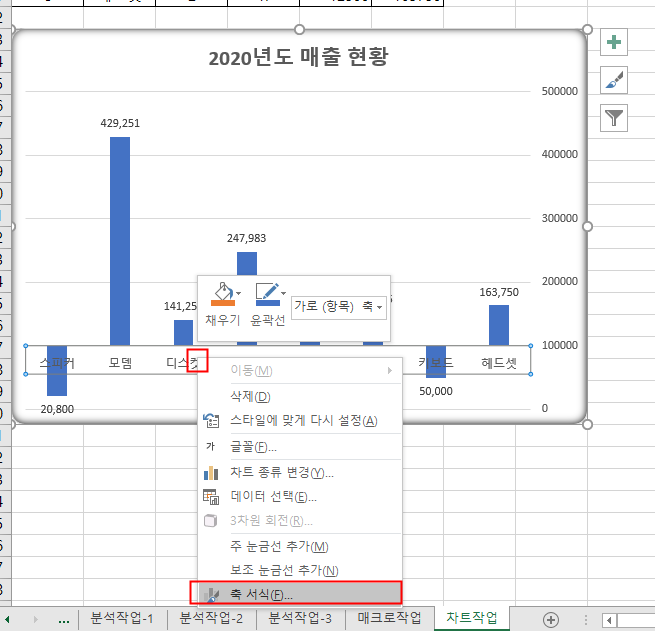Switch to the 분석작업-3 sheet tab

coord(300,618)
